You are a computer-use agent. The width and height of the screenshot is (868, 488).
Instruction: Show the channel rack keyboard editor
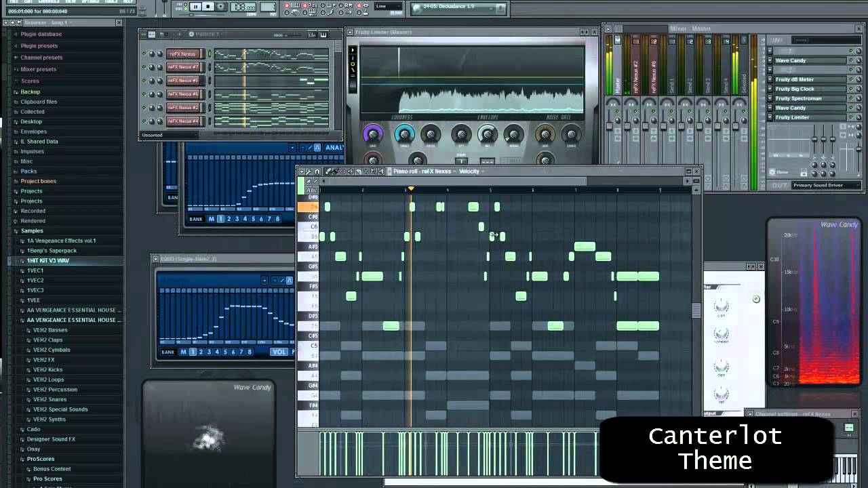coord(323,35)
